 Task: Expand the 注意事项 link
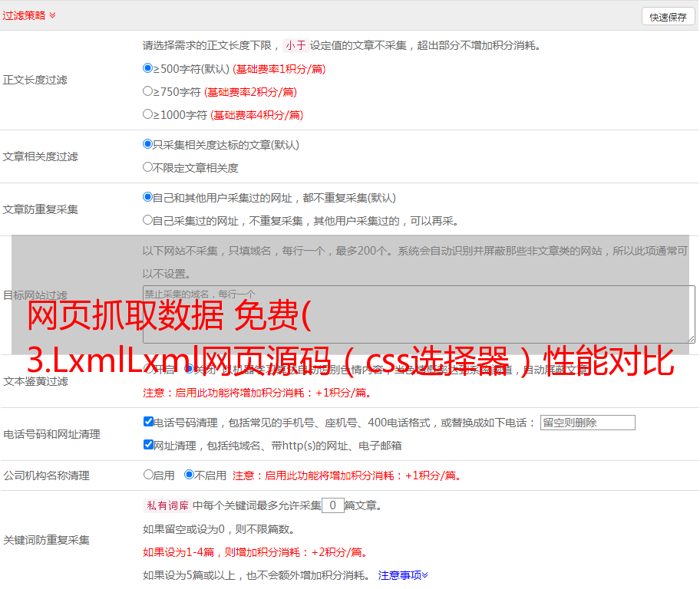(403, 575)
